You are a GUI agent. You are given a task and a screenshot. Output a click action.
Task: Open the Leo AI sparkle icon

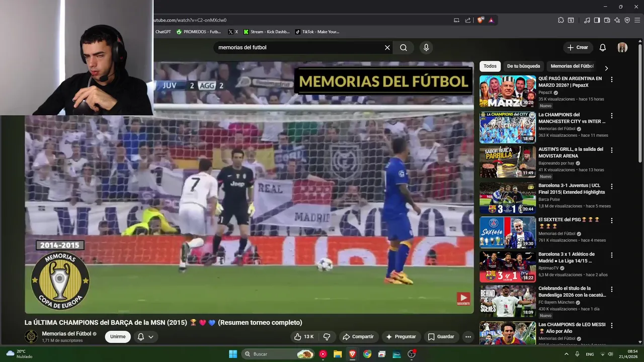point(617,20)
